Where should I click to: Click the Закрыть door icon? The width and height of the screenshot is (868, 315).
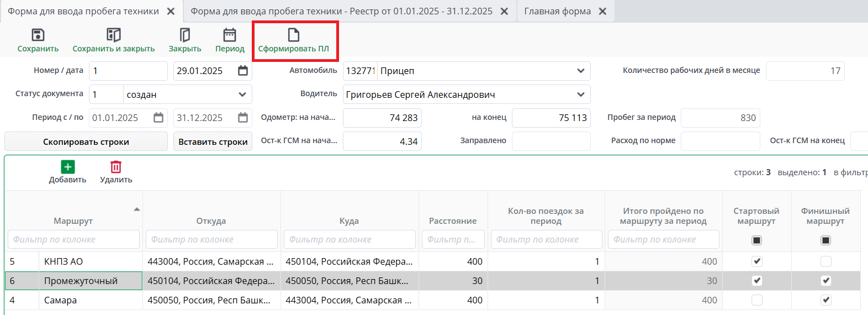[185, 35]
